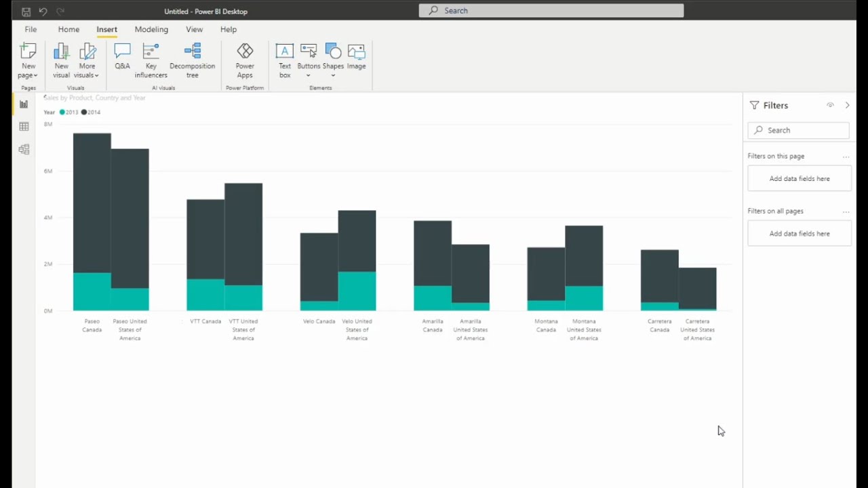
Task: Insert the Key influencers visual
Action: pyautogui.click(x=151, y=61)
